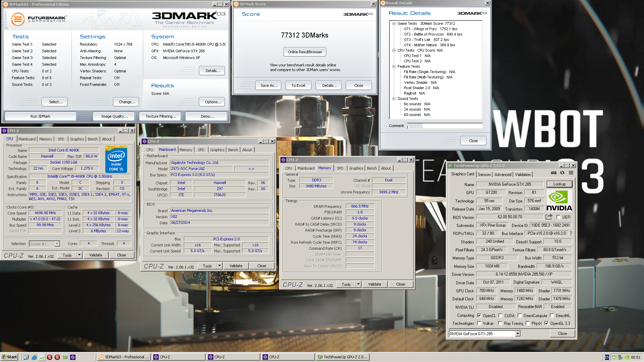Click the Online ResultBrowser button
The image size is (644, 362).
(x=305, y=52)
